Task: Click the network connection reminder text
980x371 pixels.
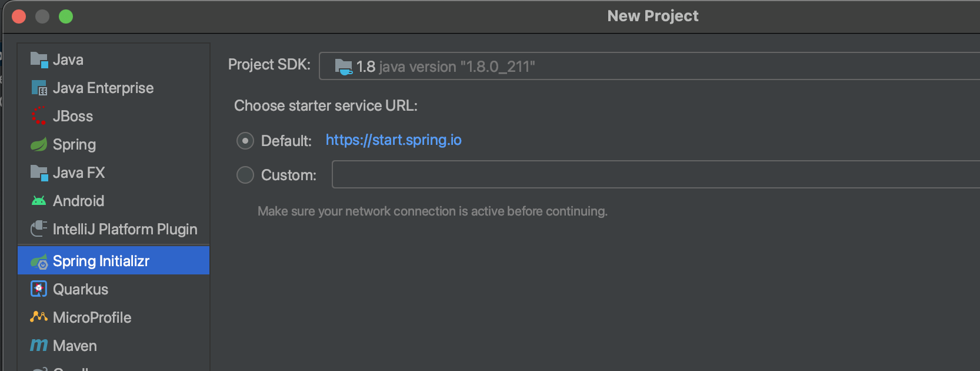Action: (432, 211)
